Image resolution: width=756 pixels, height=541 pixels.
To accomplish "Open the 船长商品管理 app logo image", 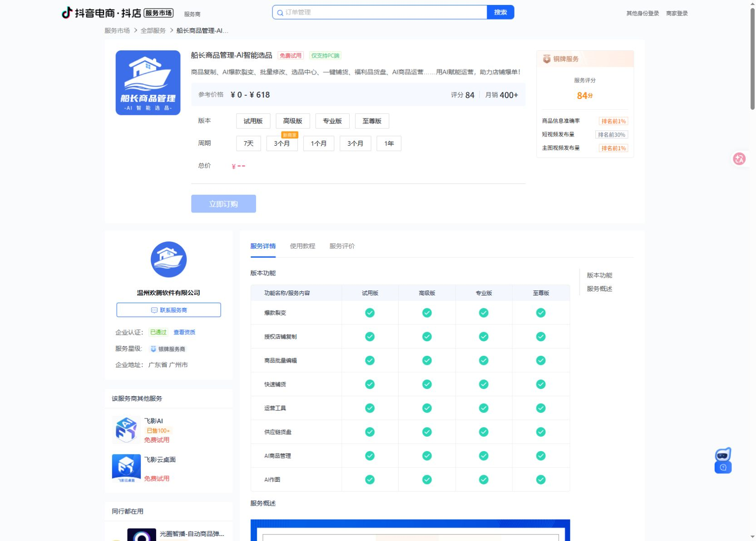I will [148, 83].
